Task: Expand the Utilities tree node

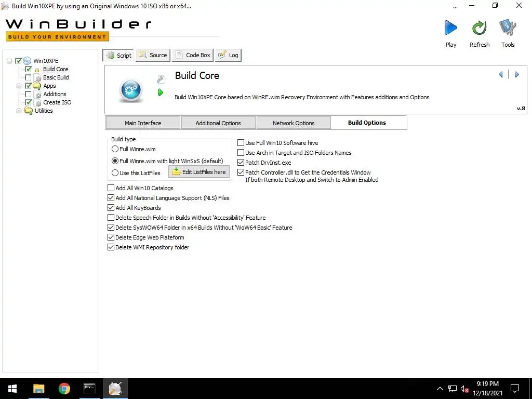Action: [x=19, y=111]
